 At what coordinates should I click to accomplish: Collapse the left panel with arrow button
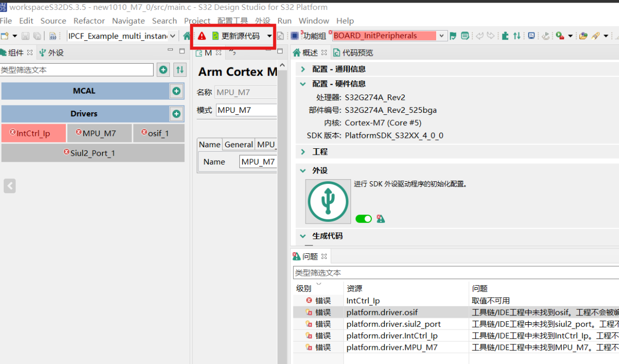pyautogui.click(x=10, y=185)
